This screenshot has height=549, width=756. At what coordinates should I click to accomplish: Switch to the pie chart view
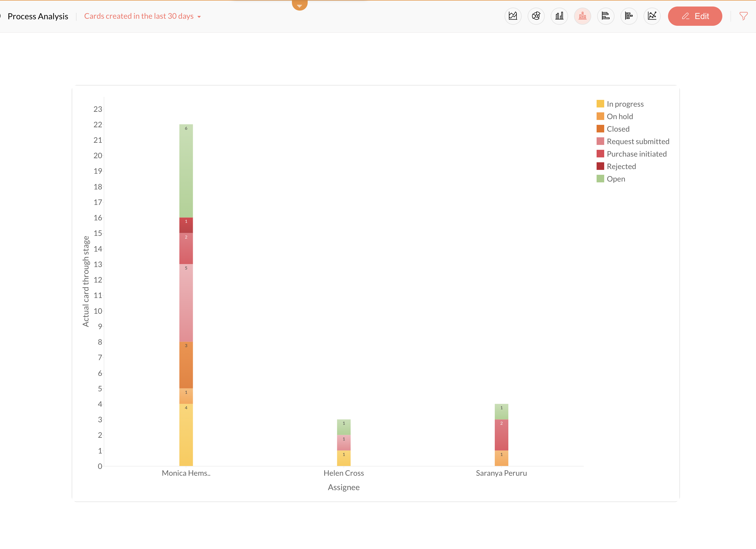coord(536,16)
